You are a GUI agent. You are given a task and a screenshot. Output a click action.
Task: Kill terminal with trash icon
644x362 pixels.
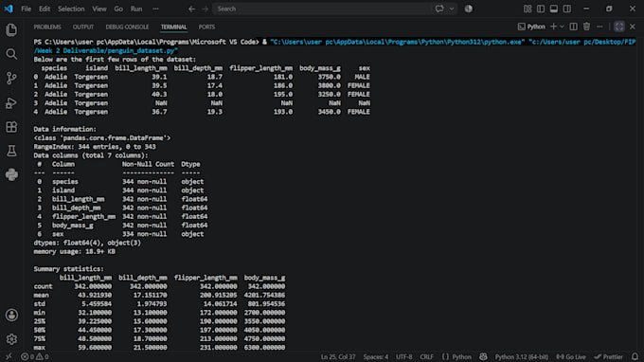586,27
